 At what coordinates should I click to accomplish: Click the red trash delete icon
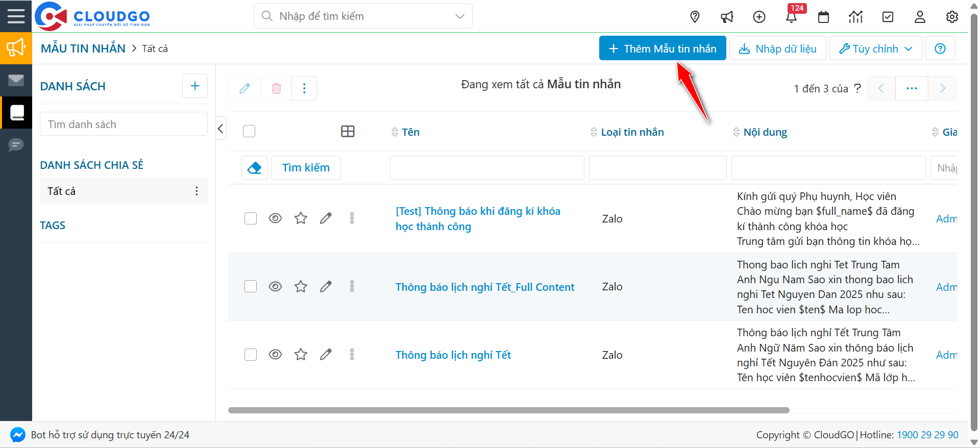tap(276, 88)
